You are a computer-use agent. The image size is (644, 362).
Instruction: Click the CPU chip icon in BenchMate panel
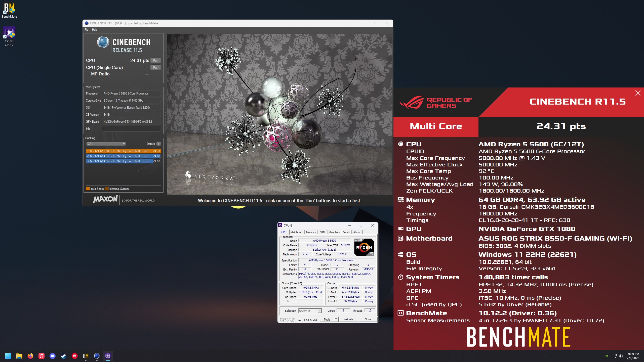[x=400, y=144]
